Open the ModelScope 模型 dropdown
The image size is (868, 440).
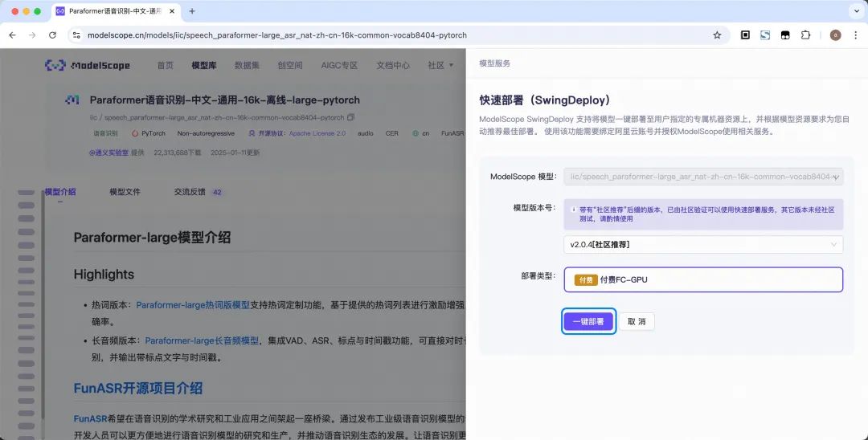click(703, 177)
